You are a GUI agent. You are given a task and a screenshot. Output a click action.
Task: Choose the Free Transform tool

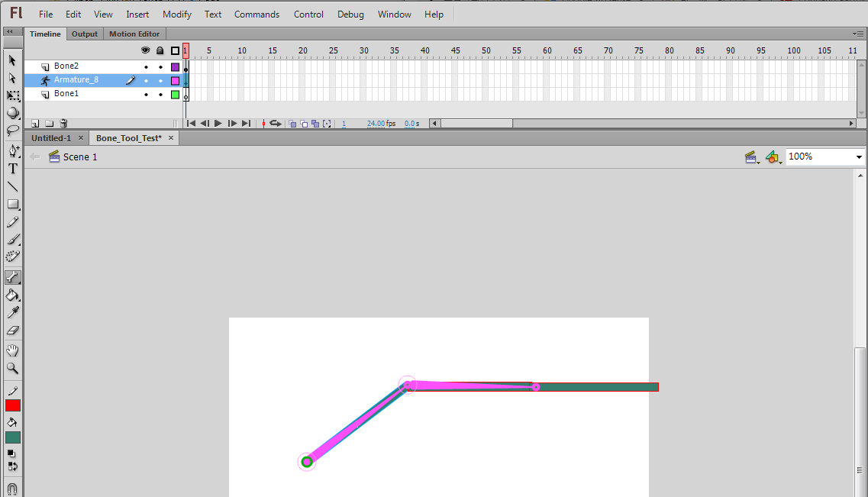click(x=13, y=95)
